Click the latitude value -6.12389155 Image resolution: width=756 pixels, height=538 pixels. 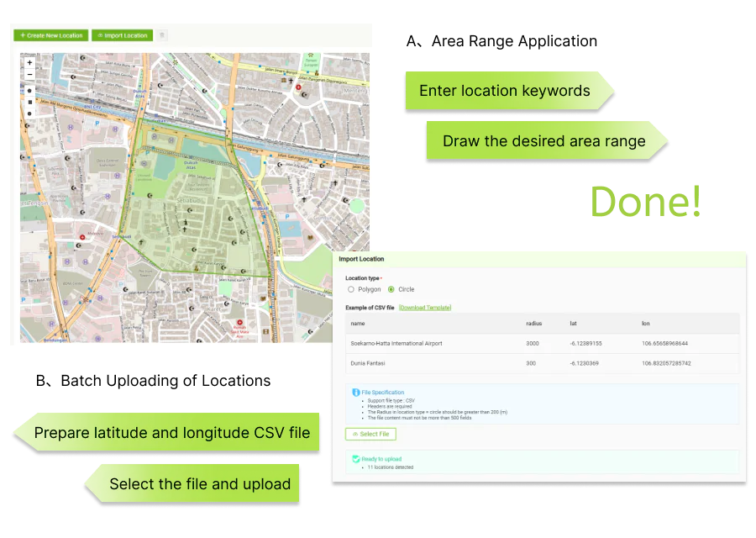coord(585,344)
